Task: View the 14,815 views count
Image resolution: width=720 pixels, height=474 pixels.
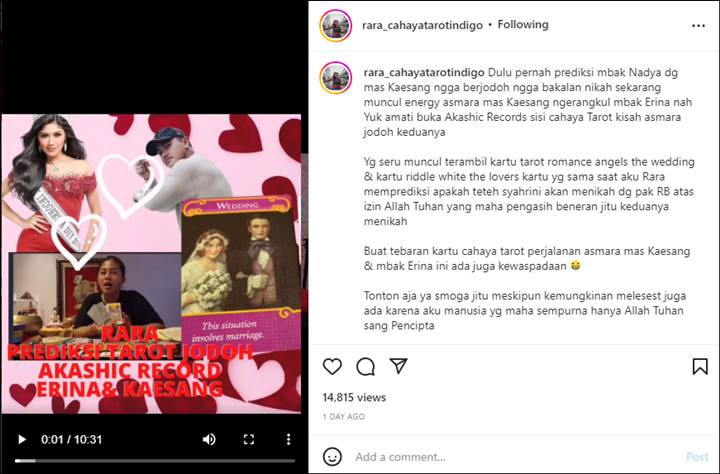Action: click(x=354, y=397)
